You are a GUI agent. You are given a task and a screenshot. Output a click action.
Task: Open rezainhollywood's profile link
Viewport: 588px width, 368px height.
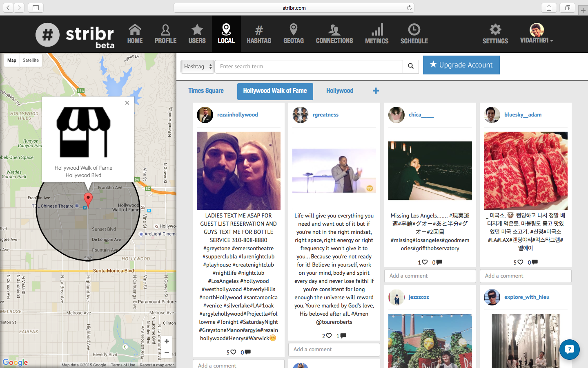238,115
